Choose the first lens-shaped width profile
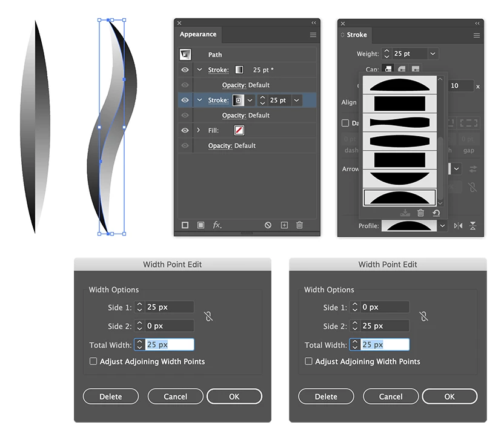The width and height of the screenshot is (504, 442). [x=400, y=85]
